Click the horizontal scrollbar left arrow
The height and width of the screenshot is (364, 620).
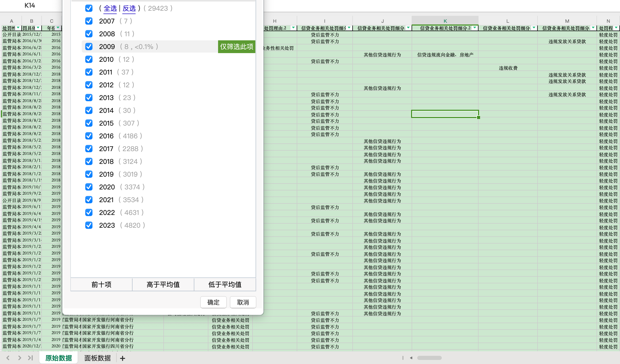pyautogui.click(x=411, y=358)
